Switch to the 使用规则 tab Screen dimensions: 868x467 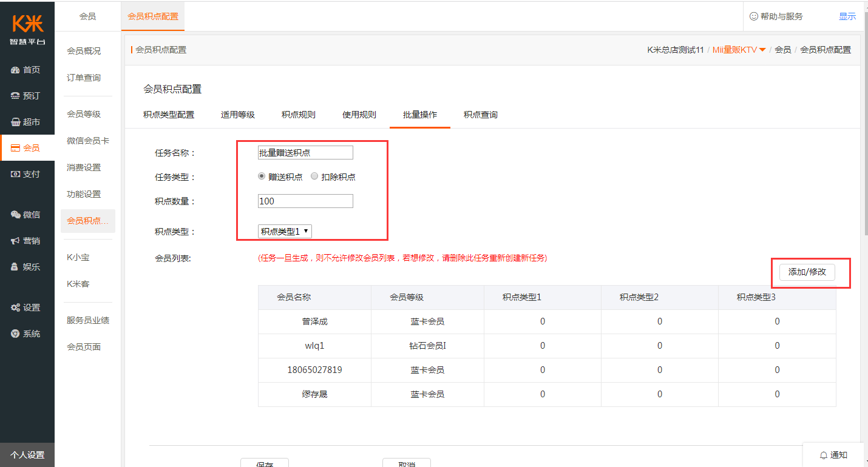click(x=359, y=115)
